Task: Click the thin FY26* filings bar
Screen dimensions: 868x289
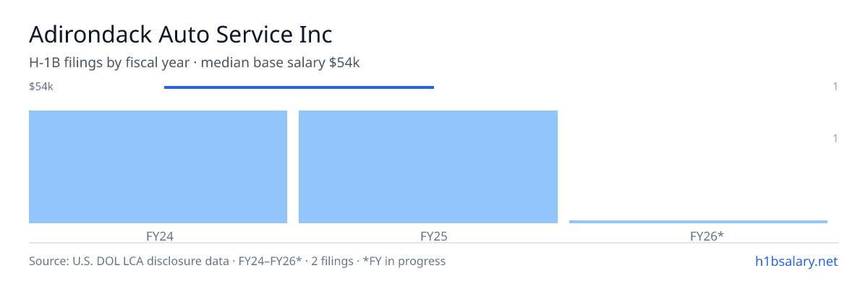Action: (698, 222)
